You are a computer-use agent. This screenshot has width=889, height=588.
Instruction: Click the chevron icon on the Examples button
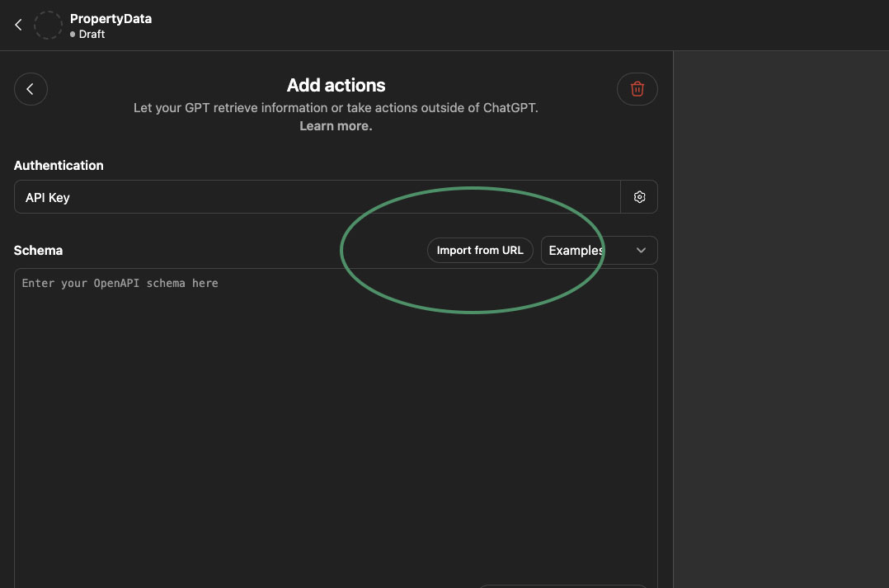[641, 250]
